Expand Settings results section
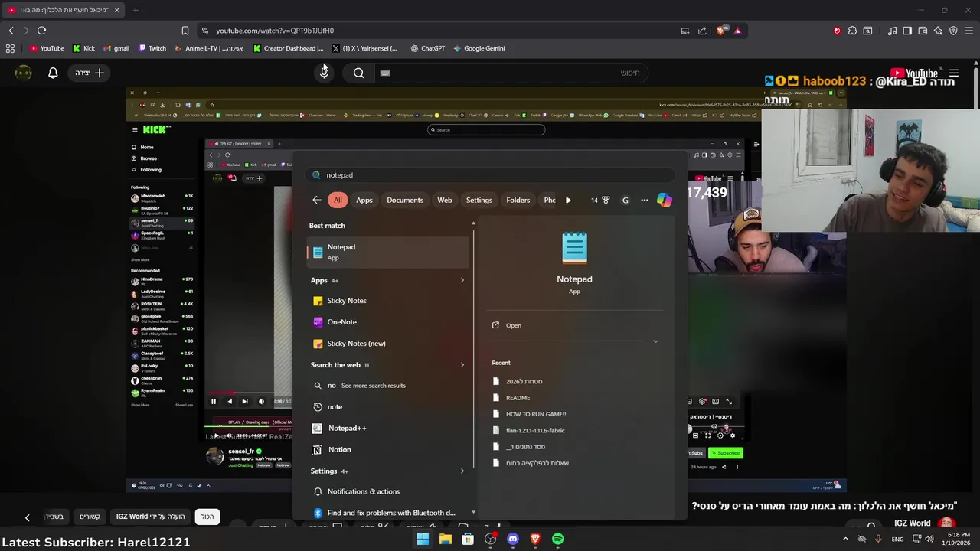This screenshot has width=980, height=551. click(462, 471)
